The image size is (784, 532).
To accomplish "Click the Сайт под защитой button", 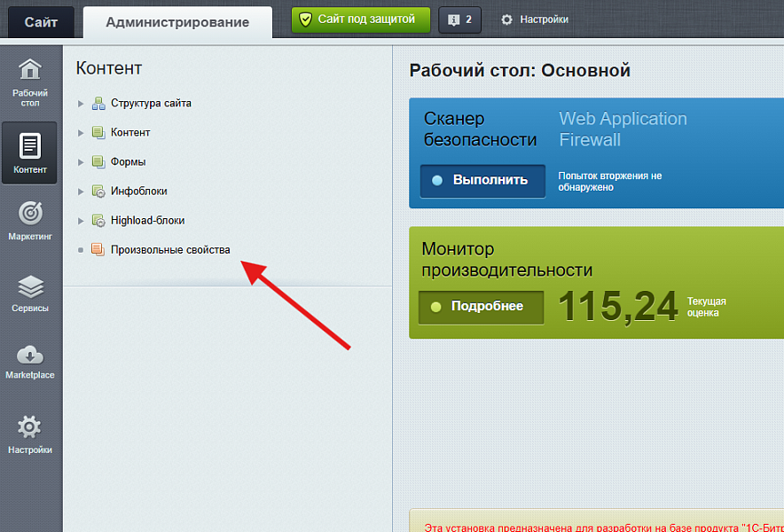I will [x=360, y=20].
